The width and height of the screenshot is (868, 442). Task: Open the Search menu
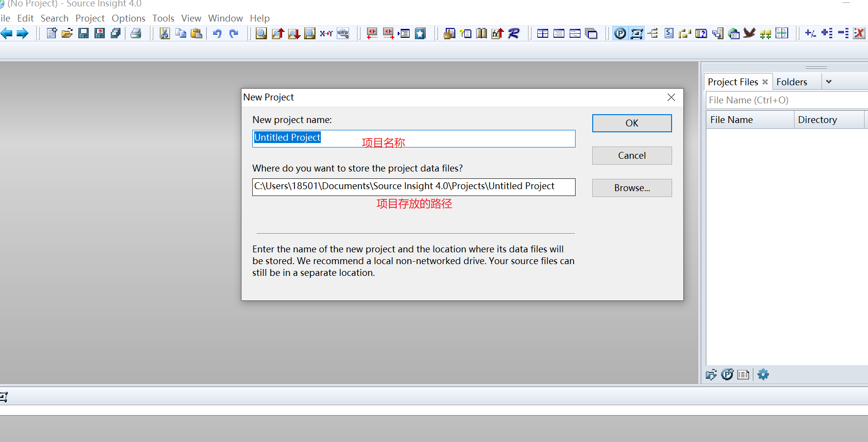54,18
